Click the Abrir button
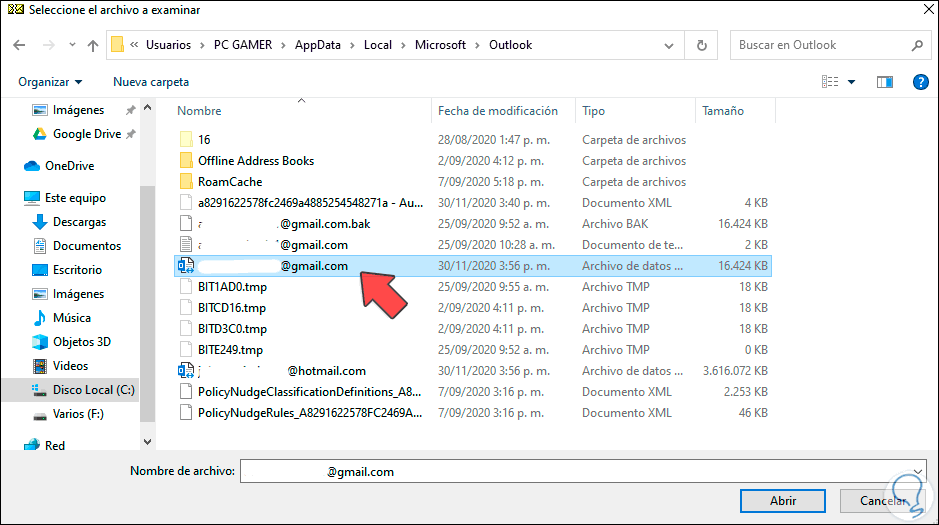This screenshot has width=939, height=525. click(x=783, y=500)
